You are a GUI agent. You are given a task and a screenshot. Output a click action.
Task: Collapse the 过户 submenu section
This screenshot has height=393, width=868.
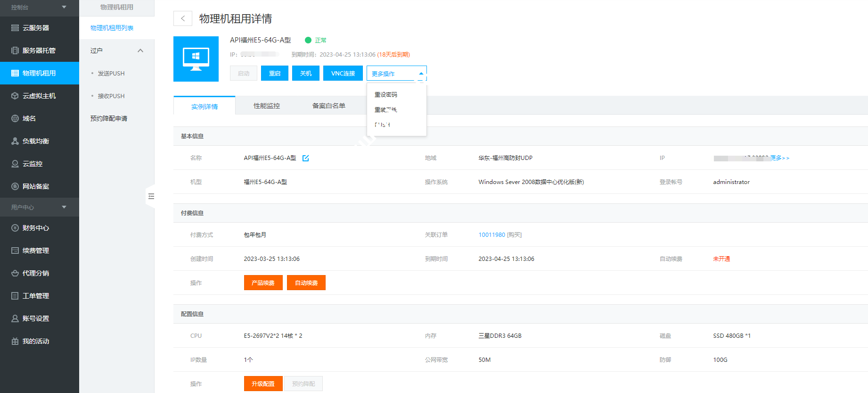[x=140, y=50]
